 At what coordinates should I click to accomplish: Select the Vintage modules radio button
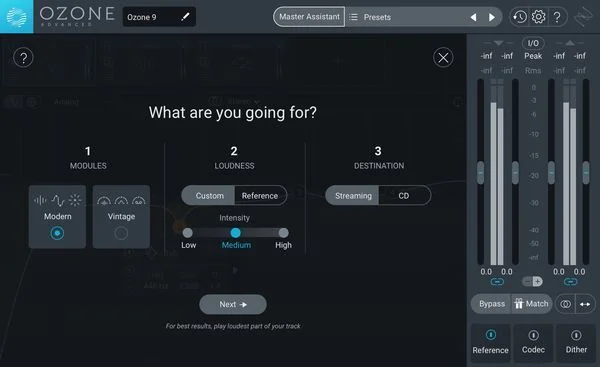[x=121, y=233]
